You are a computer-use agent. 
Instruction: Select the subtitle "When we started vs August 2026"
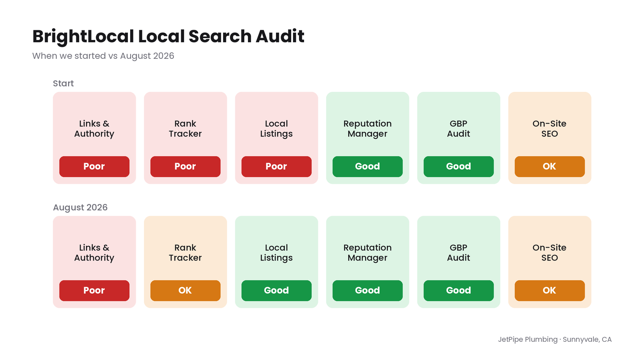click(103, 56)
